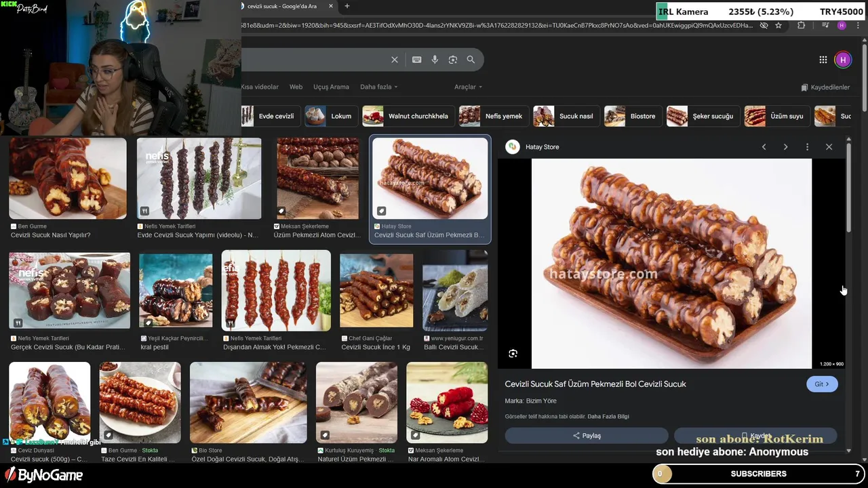Close the 'cevizli sucuk' browser tab

331,6
